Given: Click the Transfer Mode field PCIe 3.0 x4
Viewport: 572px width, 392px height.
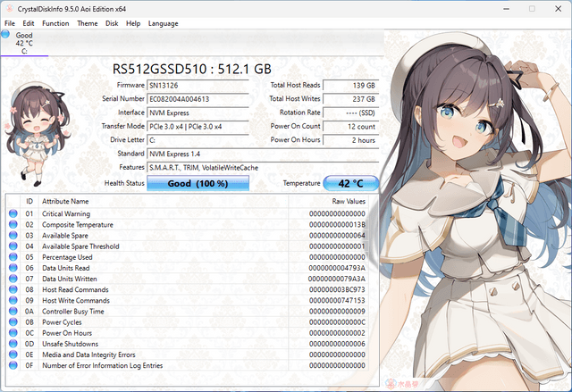Looking at the screenshot, I should (198, 127).
